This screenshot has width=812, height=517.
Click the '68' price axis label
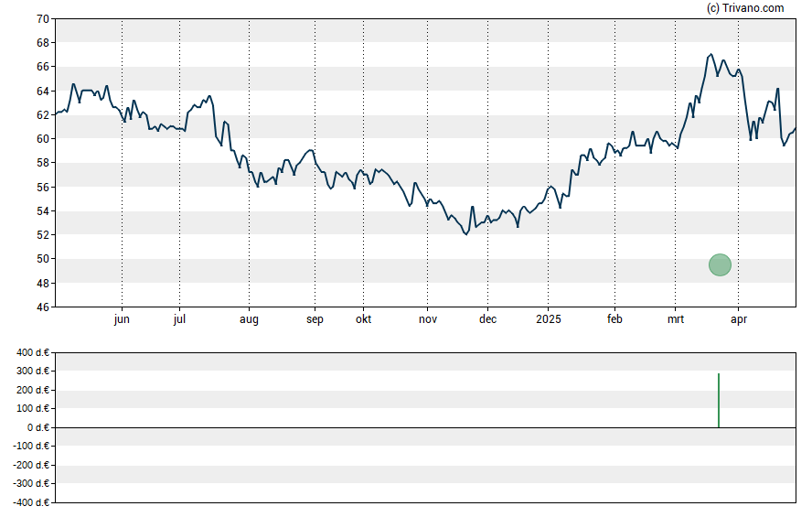point(43,43)
